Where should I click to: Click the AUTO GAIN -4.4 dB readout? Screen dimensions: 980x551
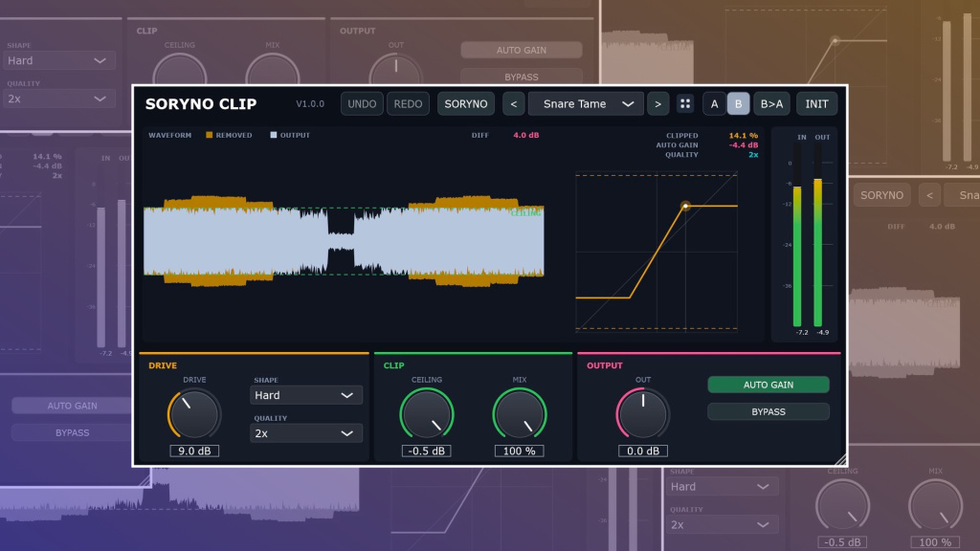707,145
